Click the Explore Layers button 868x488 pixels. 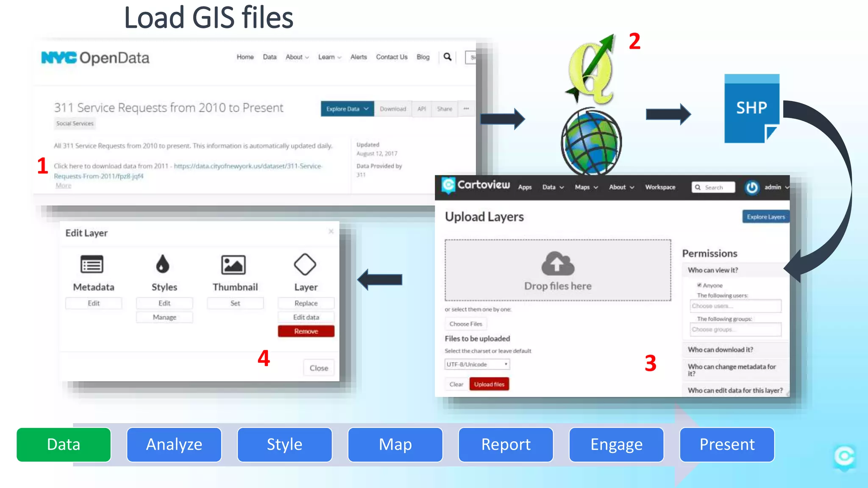(x=765, y=216)
